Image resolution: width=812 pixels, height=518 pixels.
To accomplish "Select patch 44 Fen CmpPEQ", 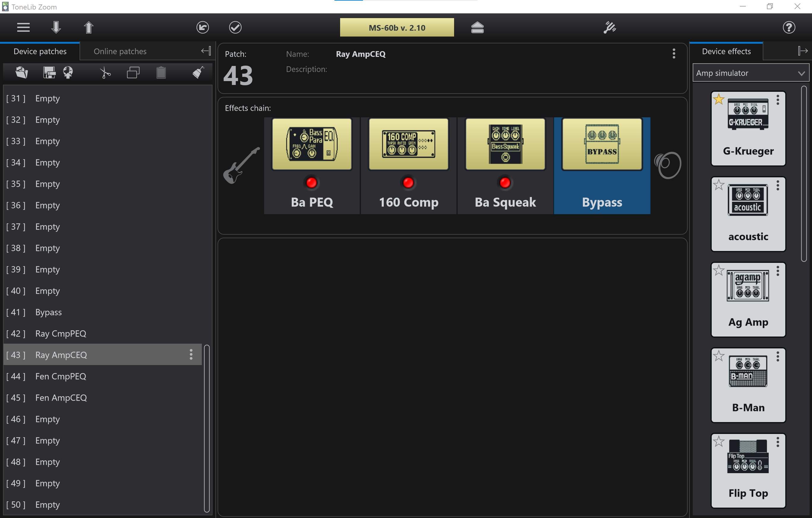I will pos(102,376).
